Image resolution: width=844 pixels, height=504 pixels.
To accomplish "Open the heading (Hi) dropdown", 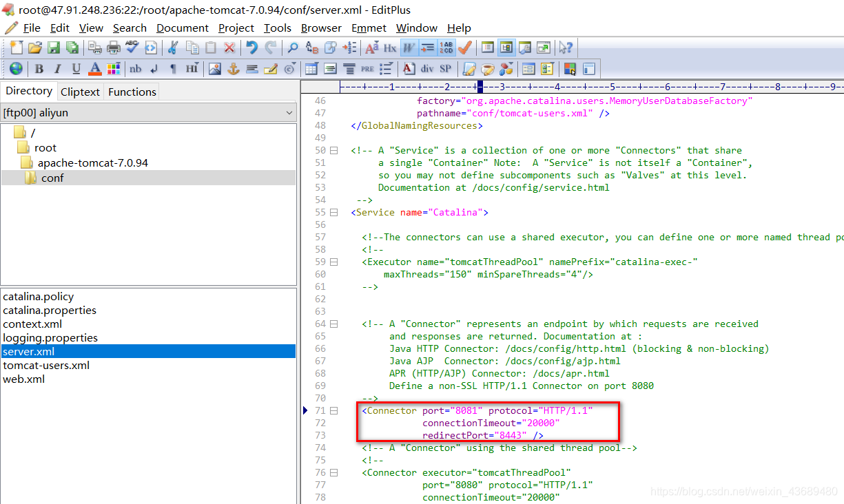I will pos(192,68).
